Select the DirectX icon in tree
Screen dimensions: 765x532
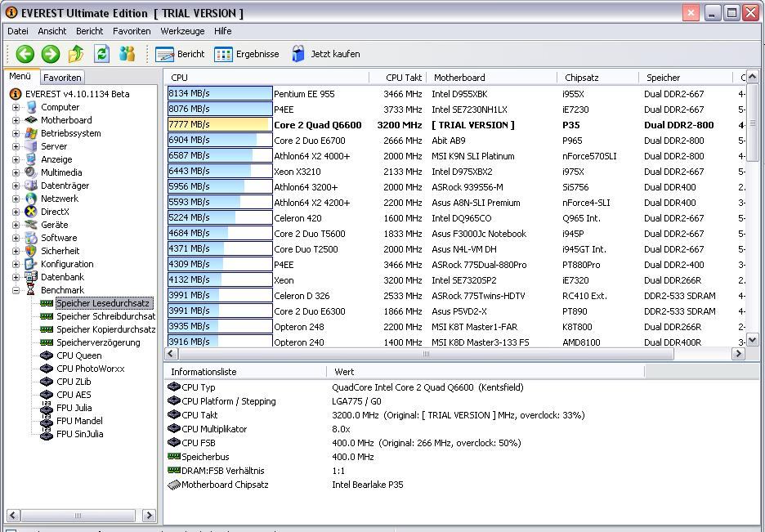(x=31, y=212)
